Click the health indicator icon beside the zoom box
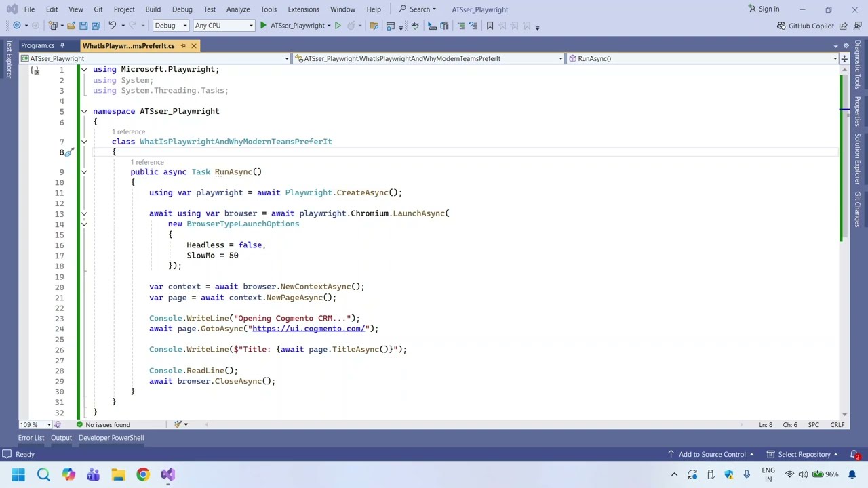This screenshot has height=488, width=868. coord(58,425)
